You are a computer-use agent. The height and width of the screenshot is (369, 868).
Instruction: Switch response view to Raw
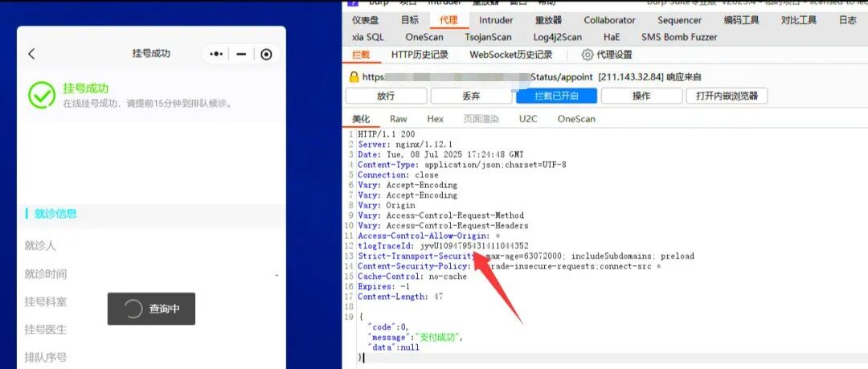[398, 119]
